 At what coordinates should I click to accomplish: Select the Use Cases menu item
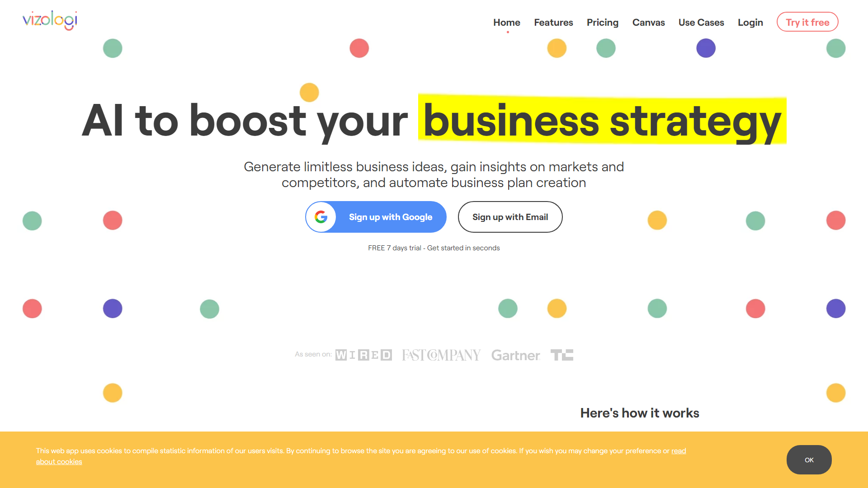coord(702,22)
